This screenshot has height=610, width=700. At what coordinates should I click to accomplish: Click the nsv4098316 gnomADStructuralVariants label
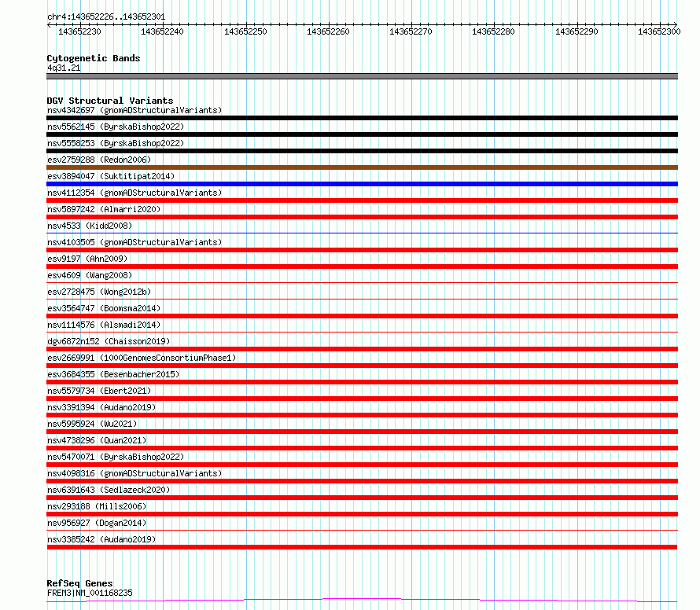(x=134, y=473)
